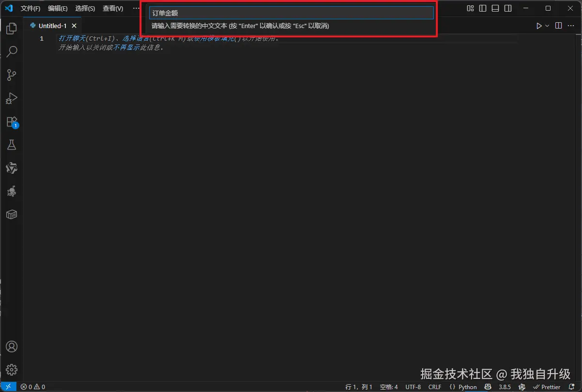
Task: Open Extensions view showing one update badge
Action: 11,121
